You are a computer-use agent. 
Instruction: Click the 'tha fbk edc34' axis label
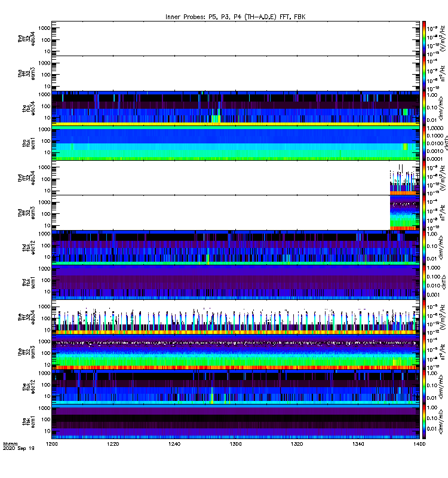pyautogui.click(x=29, y=109)
